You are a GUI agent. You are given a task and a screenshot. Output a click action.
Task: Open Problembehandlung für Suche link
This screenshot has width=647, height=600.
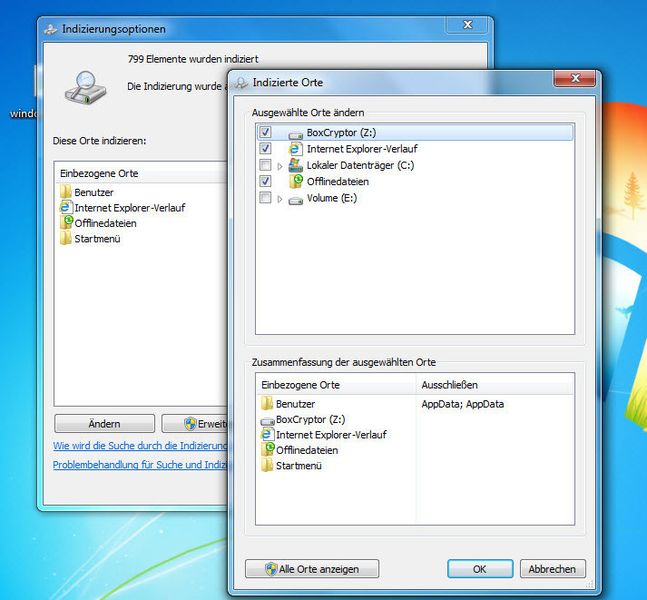point(140,465)
